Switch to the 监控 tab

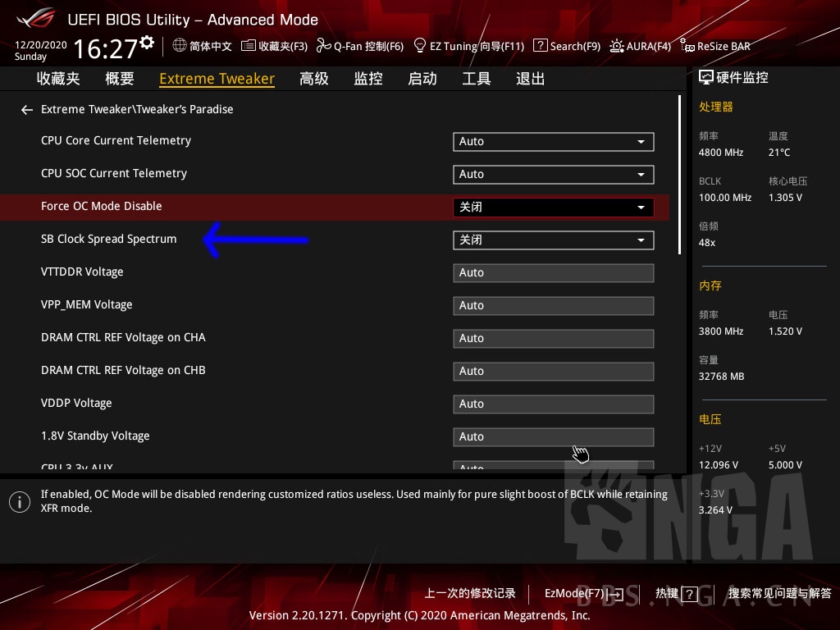368,79
